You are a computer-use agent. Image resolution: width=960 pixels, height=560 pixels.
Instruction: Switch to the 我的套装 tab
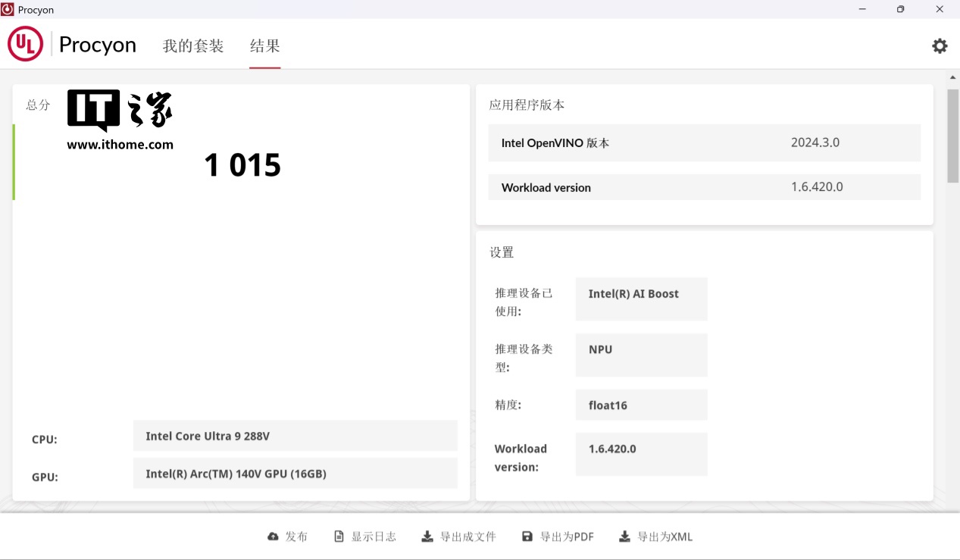click(x=193, y=46)
